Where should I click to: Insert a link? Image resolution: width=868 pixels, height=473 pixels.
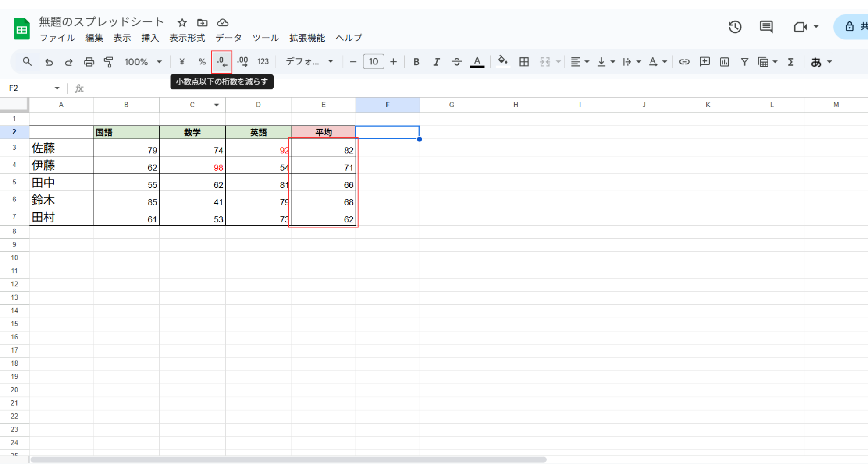pyautogui.click(x=684, y=62)
